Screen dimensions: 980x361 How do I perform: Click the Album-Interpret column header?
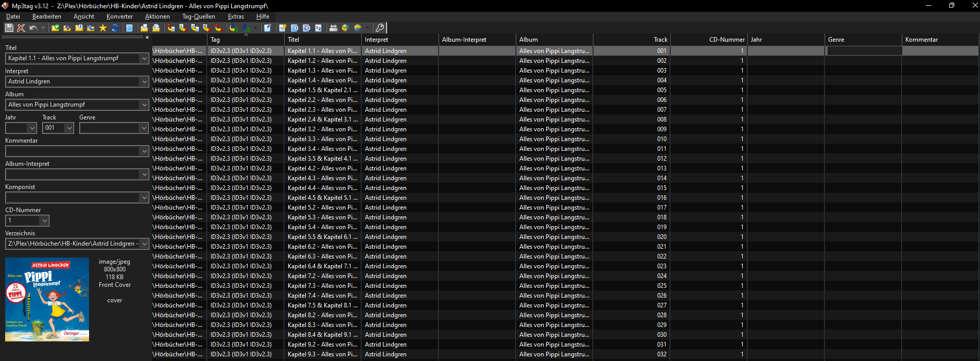coord(477,40)
